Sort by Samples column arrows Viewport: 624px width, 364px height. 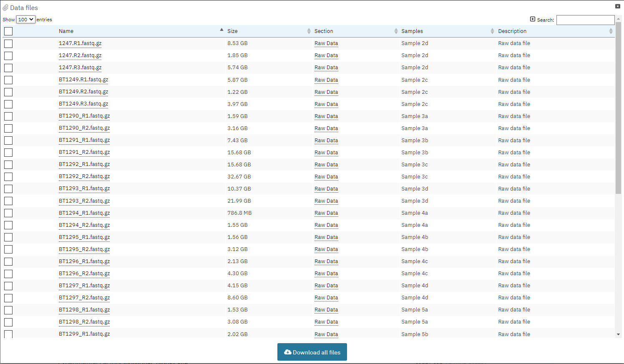492,31
